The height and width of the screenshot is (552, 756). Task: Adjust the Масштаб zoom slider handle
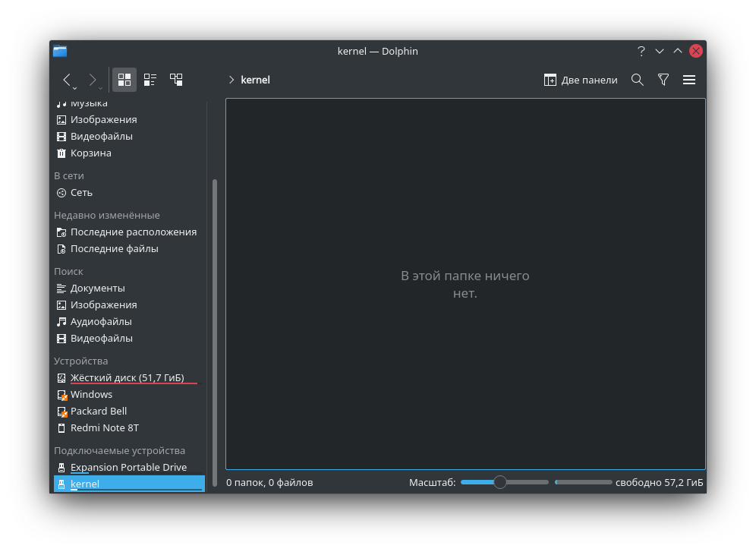click(500, 482)
